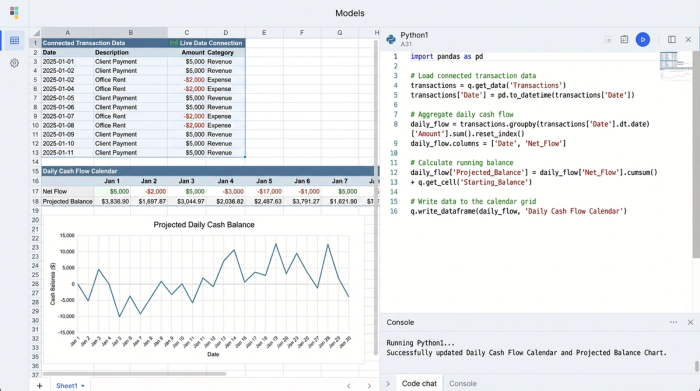
Task: Click the chart line plot area
Action: coord(213,284)
